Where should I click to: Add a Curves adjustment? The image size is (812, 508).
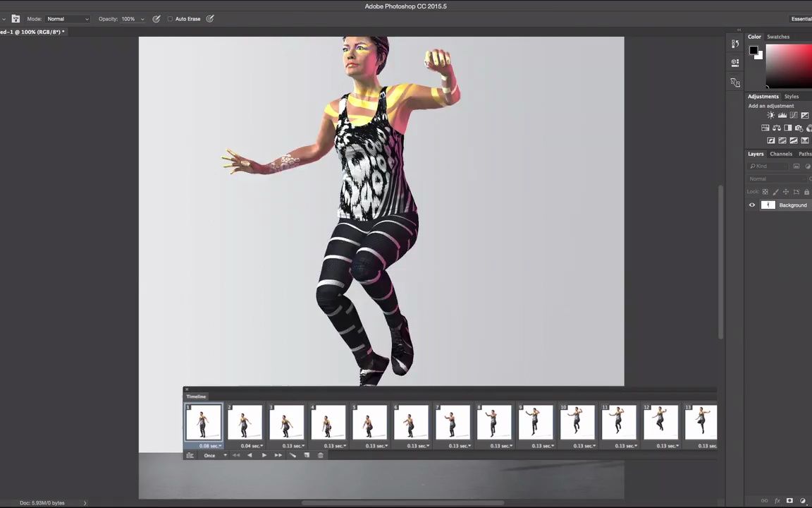click(793, 115)
